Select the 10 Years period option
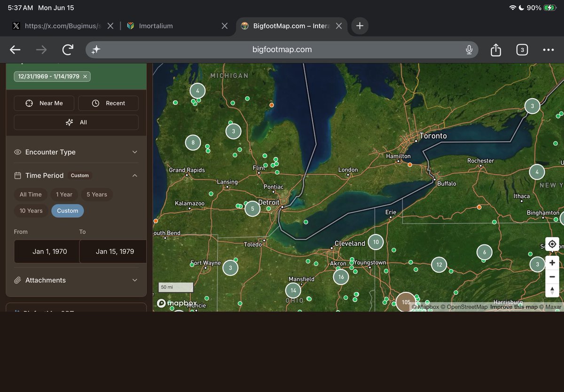 pos(31,211)
